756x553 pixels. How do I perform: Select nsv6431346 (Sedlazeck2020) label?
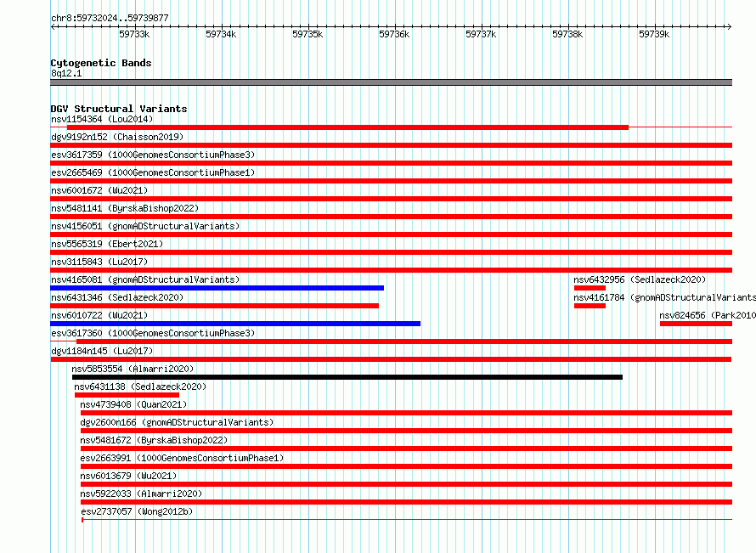click(x=117, y=297)
